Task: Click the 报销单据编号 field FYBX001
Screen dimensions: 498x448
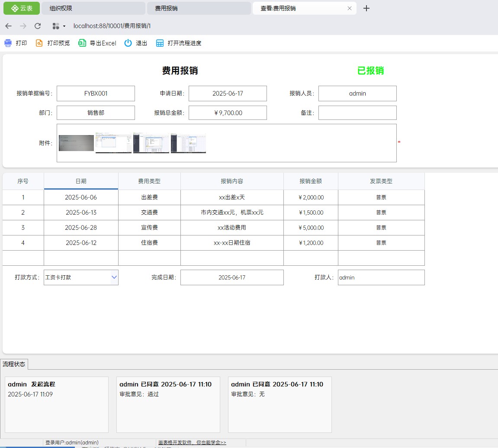Action: (96, 93)
